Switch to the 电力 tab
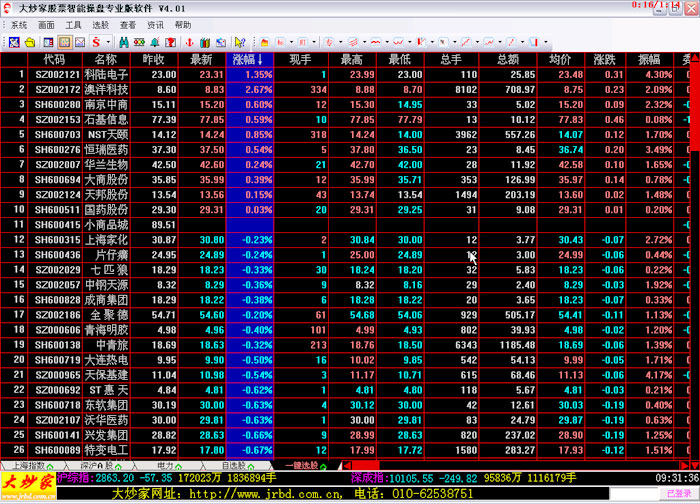This screenshot has width=700, height=504. pyautogui.click(x=169, y=466)
